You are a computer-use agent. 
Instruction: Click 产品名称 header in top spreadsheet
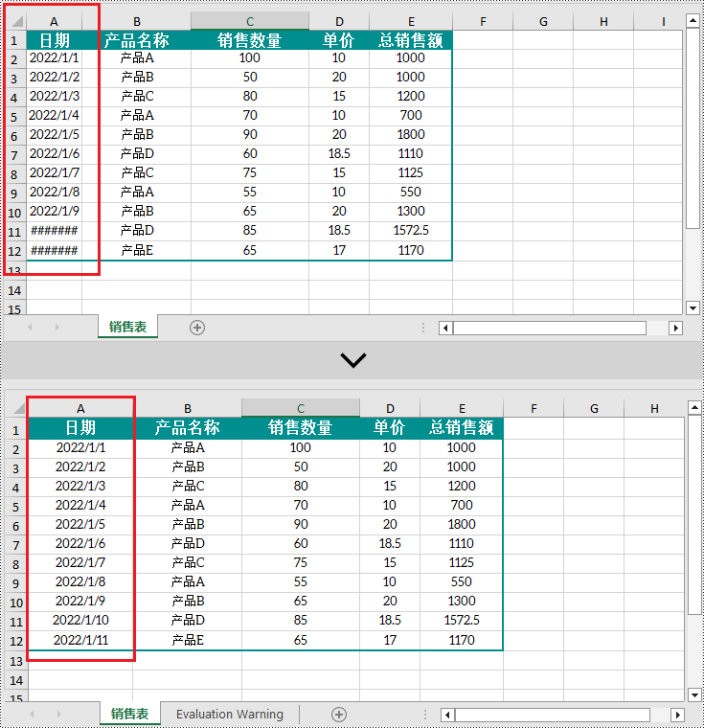(x=137, y=40)
